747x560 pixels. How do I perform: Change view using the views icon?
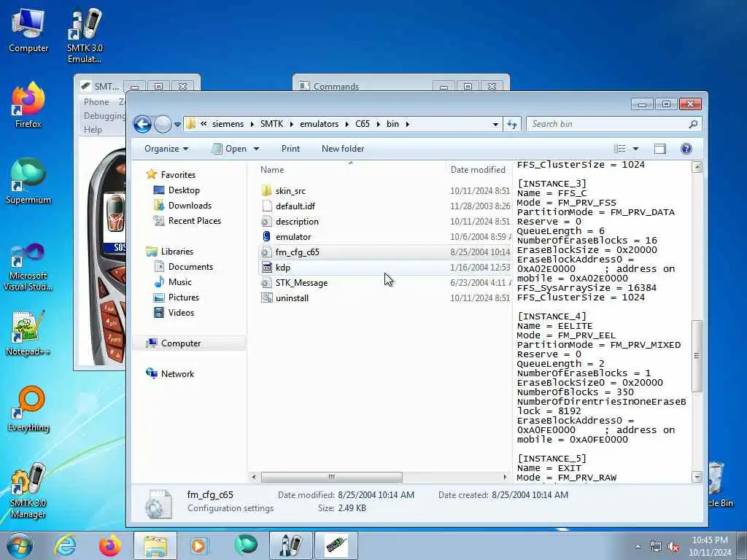tap(620, 149)
